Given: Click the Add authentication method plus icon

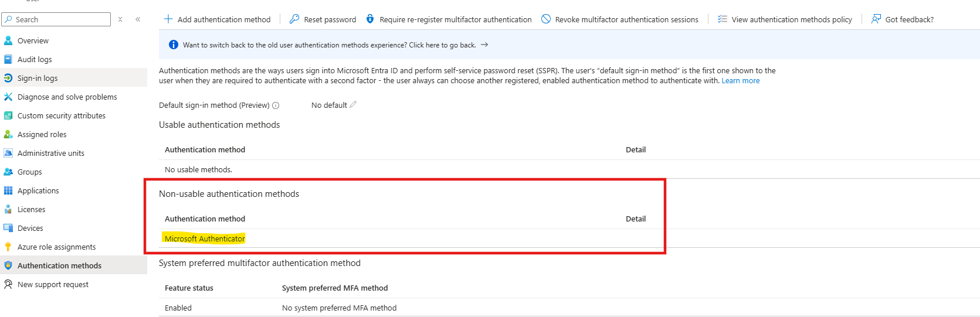Looking at the screenshot, I should pos(168,19).
